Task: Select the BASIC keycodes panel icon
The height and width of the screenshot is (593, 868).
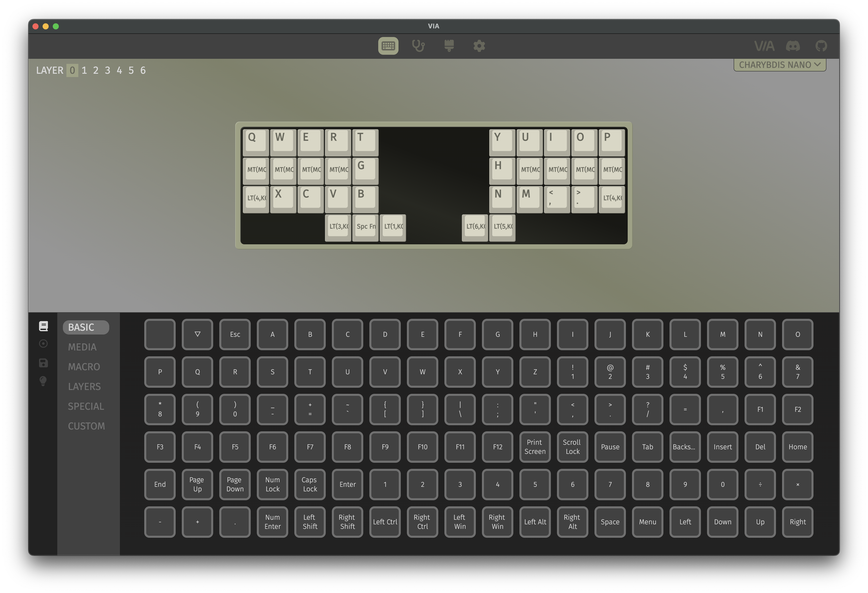Action: tap(44, 326)
